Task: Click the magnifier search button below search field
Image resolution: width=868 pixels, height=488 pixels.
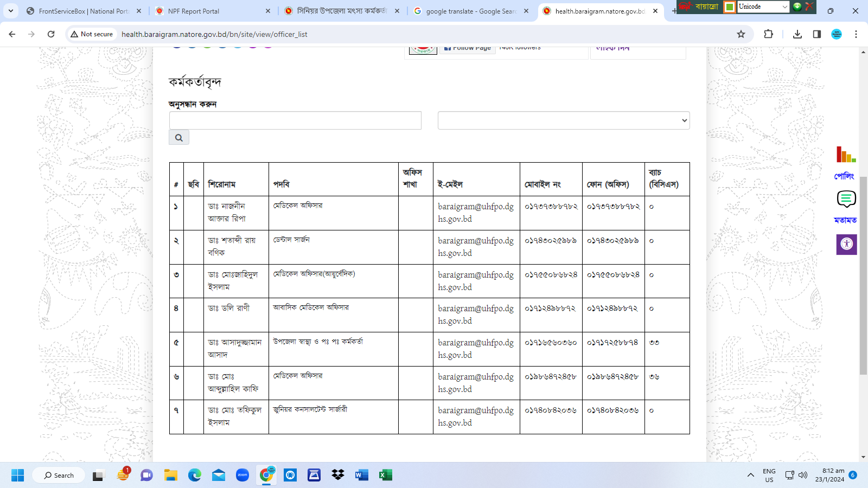Action: 178,138
